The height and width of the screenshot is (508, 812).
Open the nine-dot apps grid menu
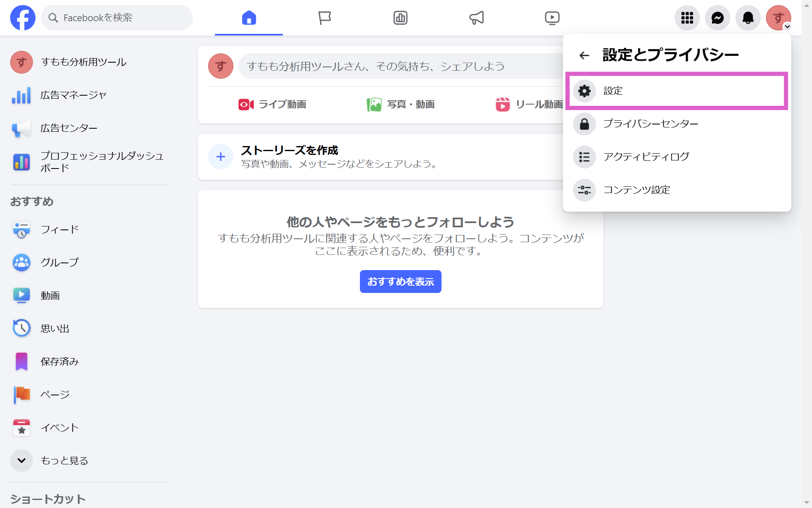click(x=687, y=18)
